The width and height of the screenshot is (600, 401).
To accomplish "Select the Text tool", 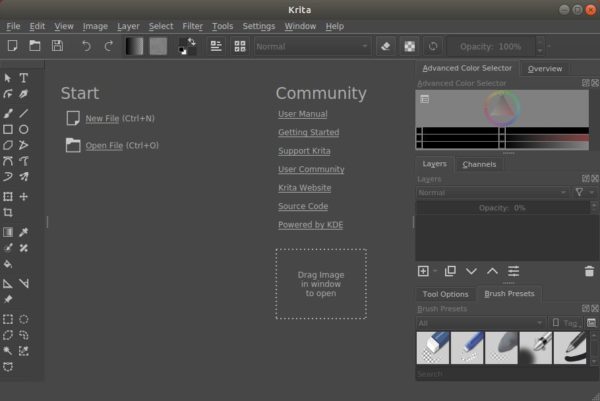I will (24, 78).
